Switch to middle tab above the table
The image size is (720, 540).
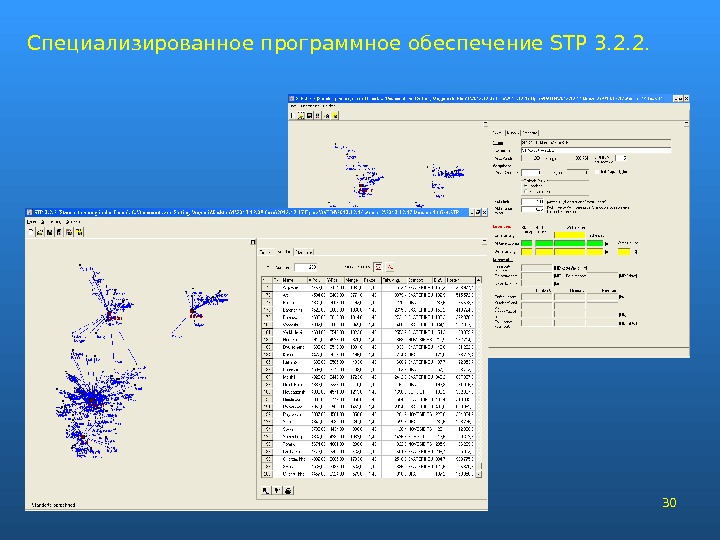[284, 252]
